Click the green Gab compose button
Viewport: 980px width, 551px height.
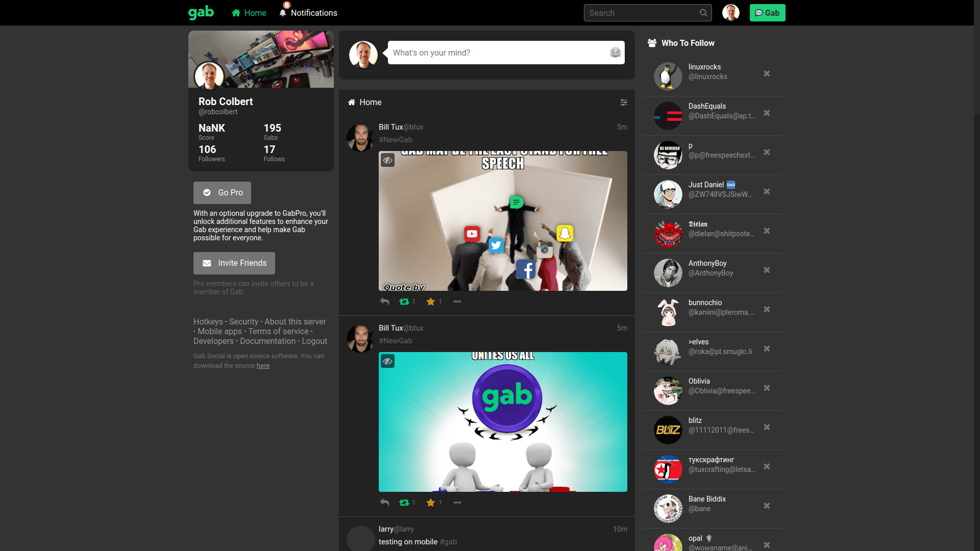point(767,13)
